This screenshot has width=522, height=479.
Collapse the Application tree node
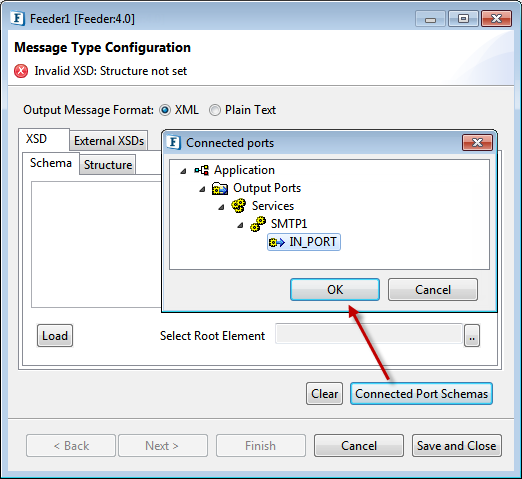(x=183, y=171)
